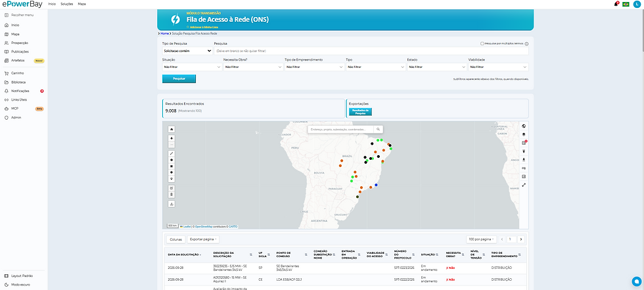The height and width of the screenshot is (290, 644).
Task: Go to next table page arrow
Action: click(520, 239)
